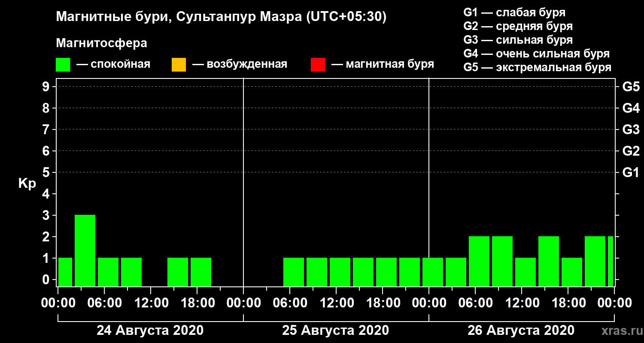This screenshot has height=343, width=644.
Task: Click the 00:00 time label at chart's right end
Action: tap(615, 303)
